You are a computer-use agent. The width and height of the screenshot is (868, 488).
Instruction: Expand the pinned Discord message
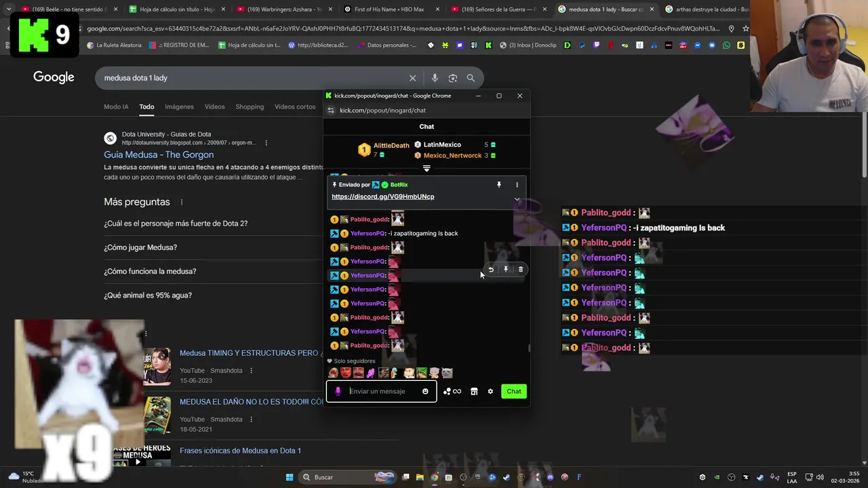[517, 199]
